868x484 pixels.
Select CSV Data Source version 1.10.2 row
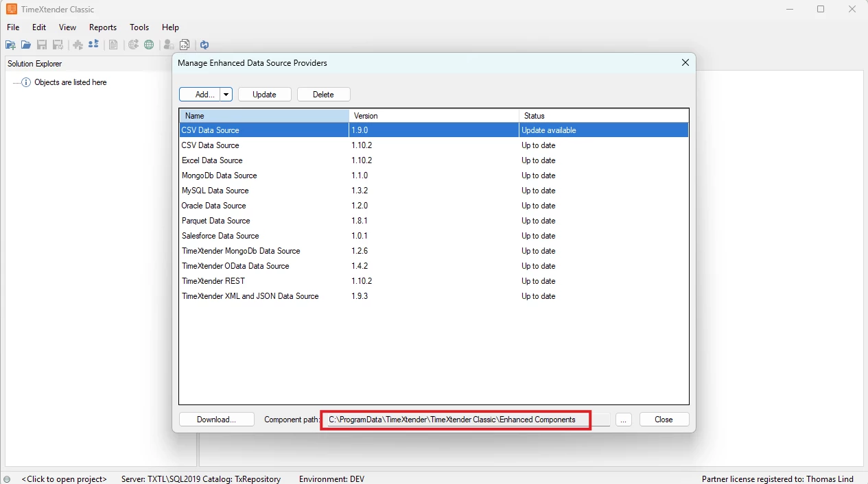click(434, 145)
